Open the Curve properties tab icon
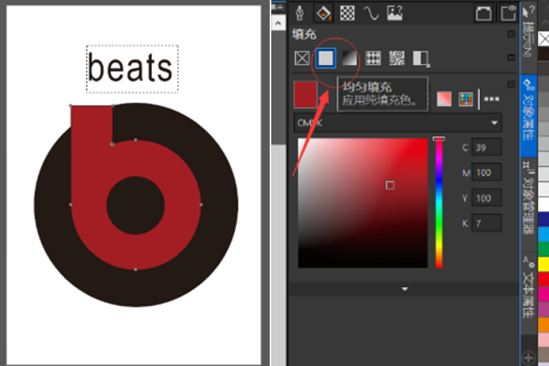 click(371, 13)
